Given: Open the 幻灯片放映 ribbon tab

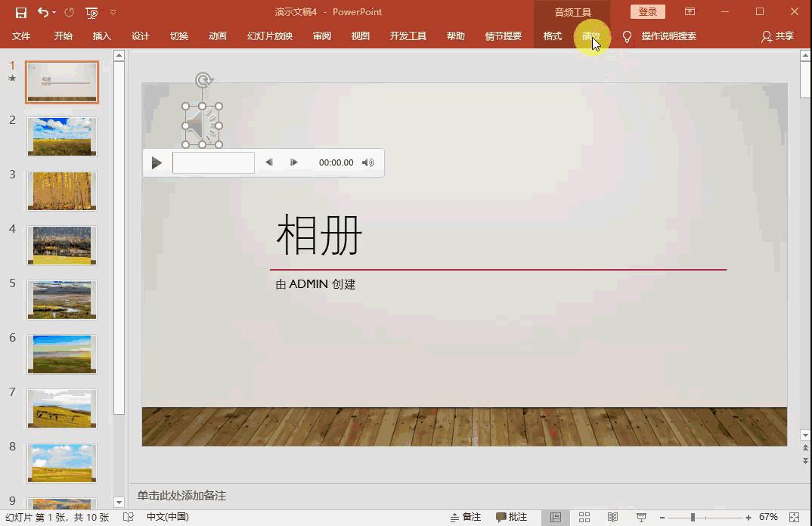Looking at the screenshot, I should click(269, 36).
